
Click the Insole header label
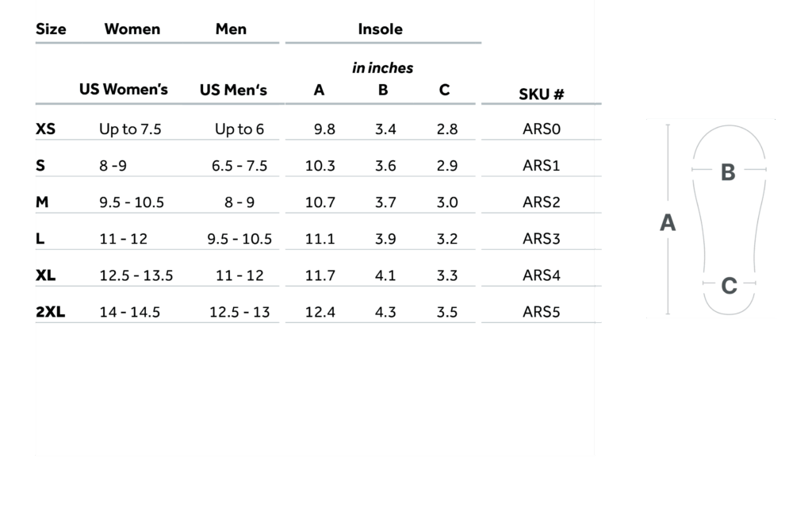pyautogui.click(x=380, y=29)
